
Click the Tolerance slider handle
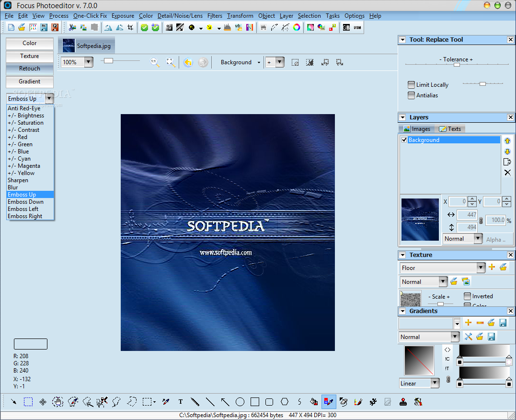[457, 65]
